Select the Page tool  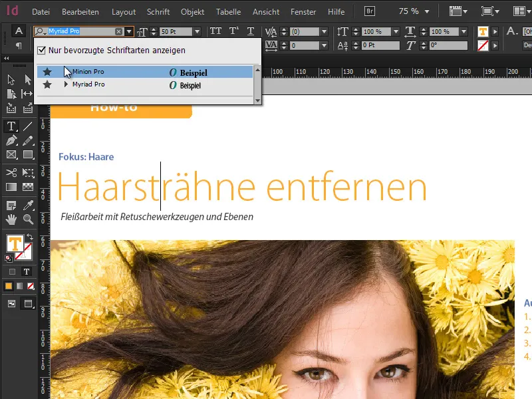[x=11, y=94]
